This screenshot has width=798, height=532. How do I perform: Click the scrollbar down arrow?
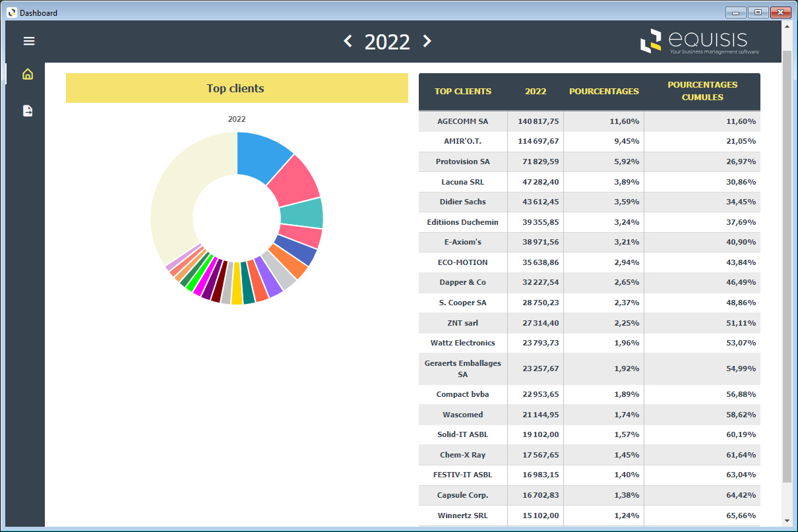(x=786, y=521)
